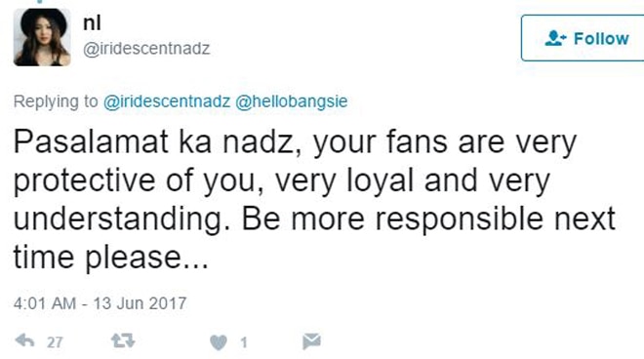Click the "13 Jun 2017" date text

pyautogui.click(x=141, y=303)
